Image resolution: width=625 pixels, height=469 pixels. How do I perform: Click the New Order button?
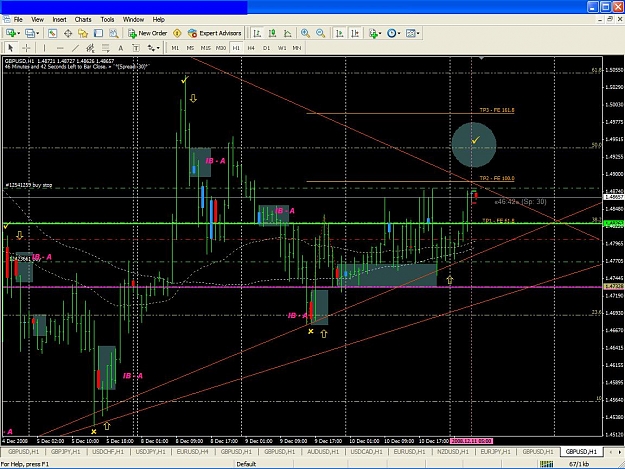pyautogui.click(x=147, y=33)
